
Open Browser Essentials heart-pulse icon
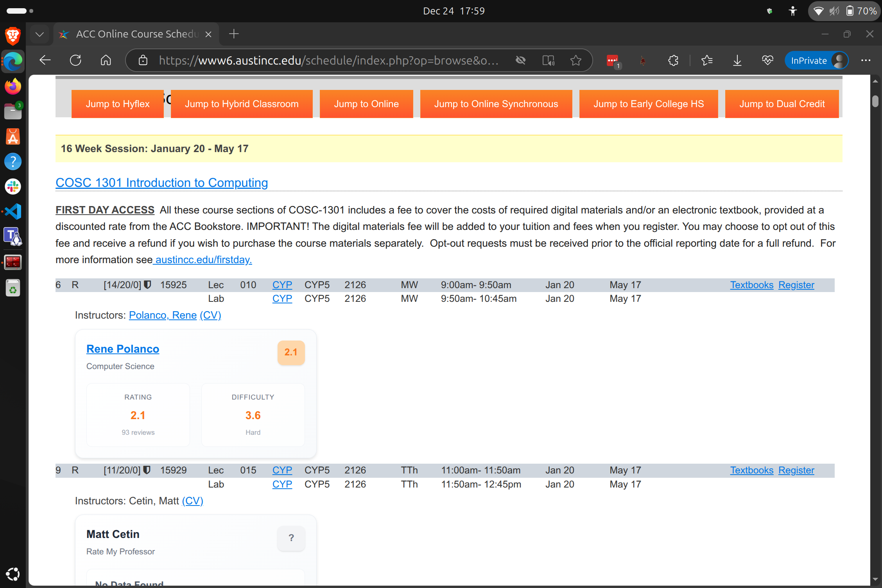pyautogui.click(x=767, y=60)
